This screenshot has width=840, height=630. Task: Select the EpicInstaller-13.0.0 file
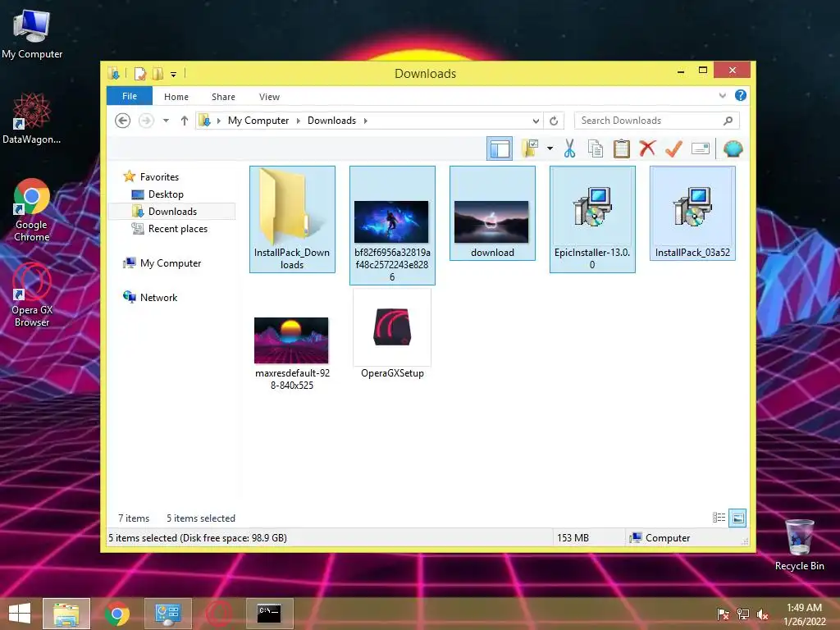click(x=592, y=219)
